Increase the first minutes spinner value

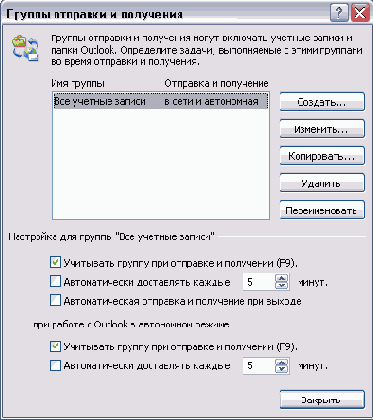(282, 278)
